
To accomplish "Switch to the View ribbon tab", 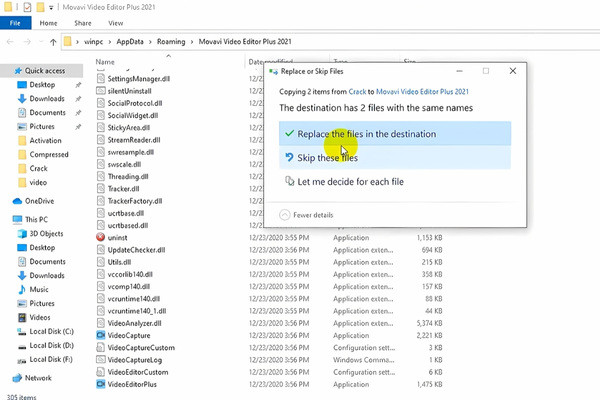I will point(115,23).
